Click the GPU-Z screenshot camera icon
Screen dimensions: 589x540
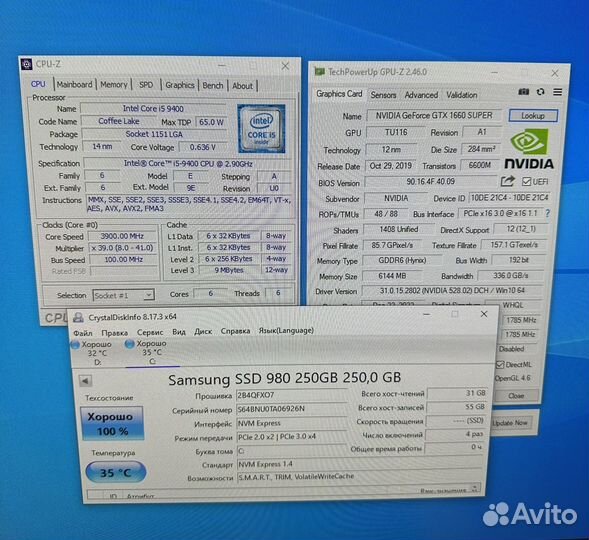(523, 92)
